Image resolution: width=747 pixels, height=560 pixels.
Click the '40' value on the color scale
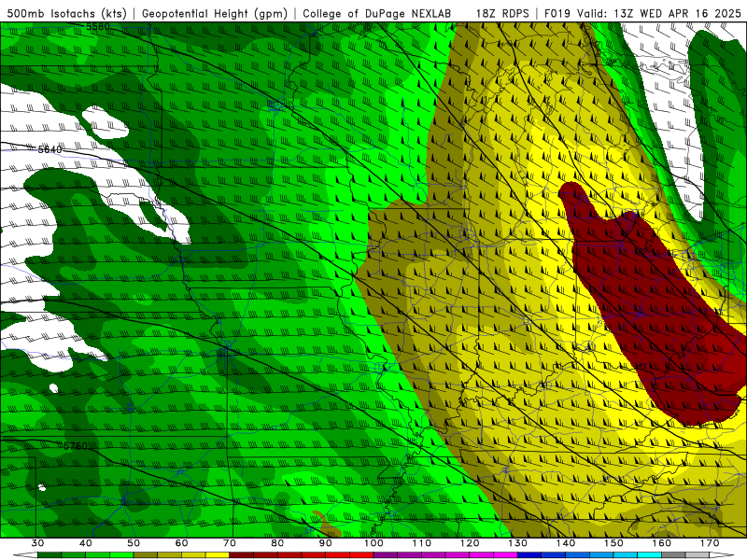point(86,543)
